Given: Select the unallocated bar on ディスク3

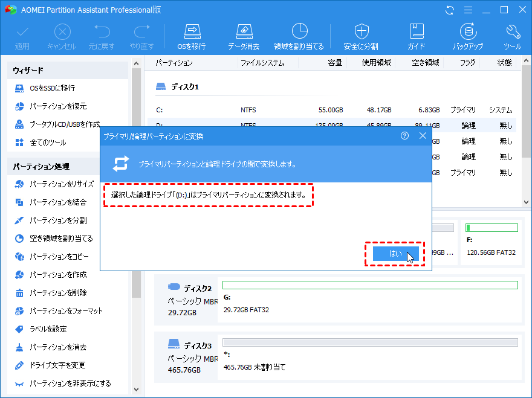Looking at the screenshot, I should [370, 342].
